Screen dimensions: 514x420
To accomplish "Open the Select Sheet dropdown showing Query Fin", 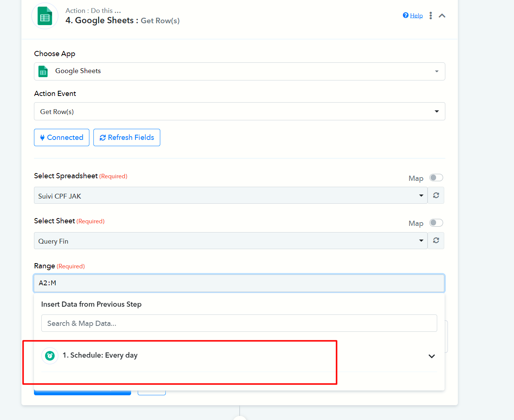I will [x=231, y=241].
